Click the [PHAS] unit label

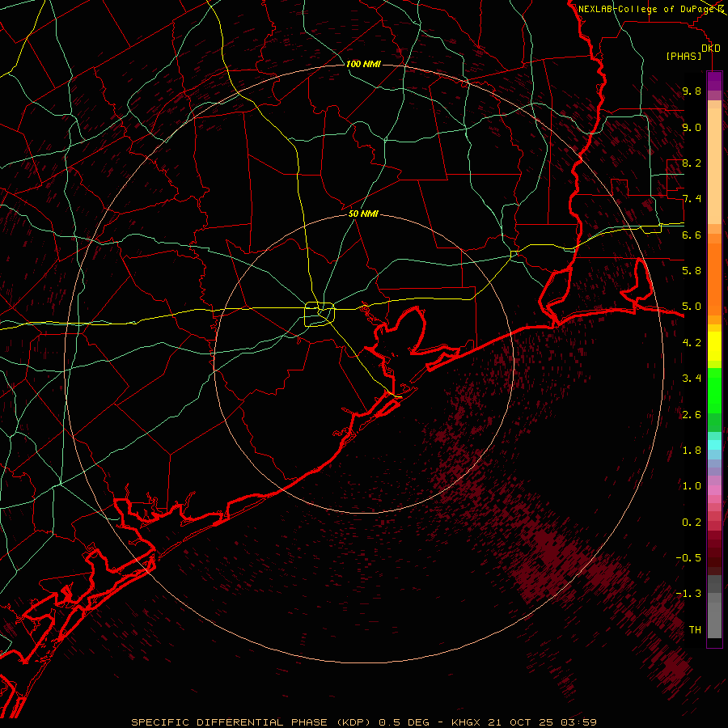[684, 56]
